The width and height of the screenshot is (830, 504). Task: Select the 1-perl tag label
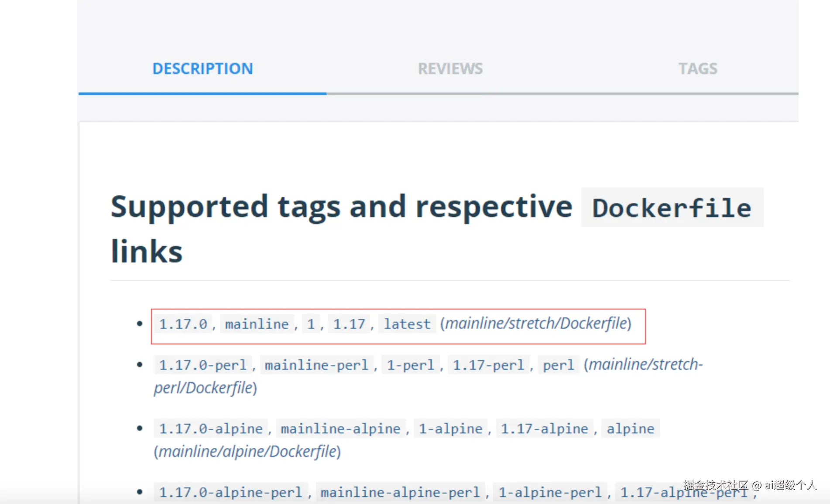pyautogui.click(x=410, y=365)
